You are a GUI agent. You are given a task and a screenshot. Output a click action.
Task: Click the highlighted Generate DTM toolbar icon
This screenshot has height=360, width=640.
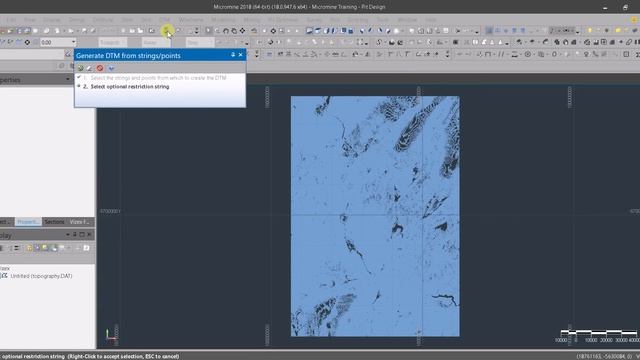coord(167,31)
